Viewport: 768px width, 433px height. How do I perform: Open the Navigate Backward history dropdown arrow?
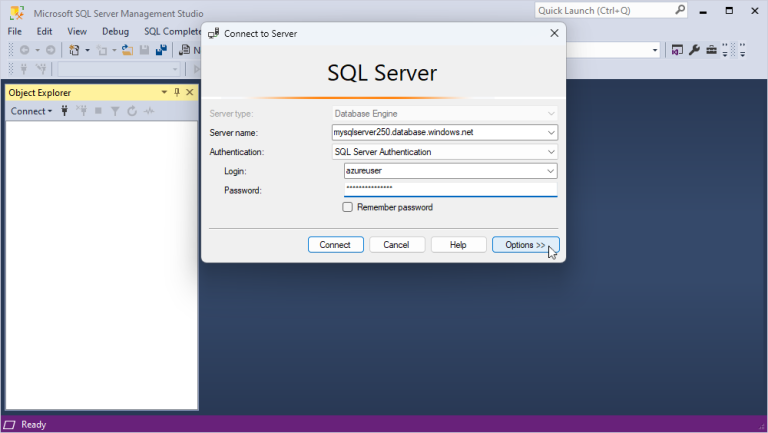(x=37, y=50)
